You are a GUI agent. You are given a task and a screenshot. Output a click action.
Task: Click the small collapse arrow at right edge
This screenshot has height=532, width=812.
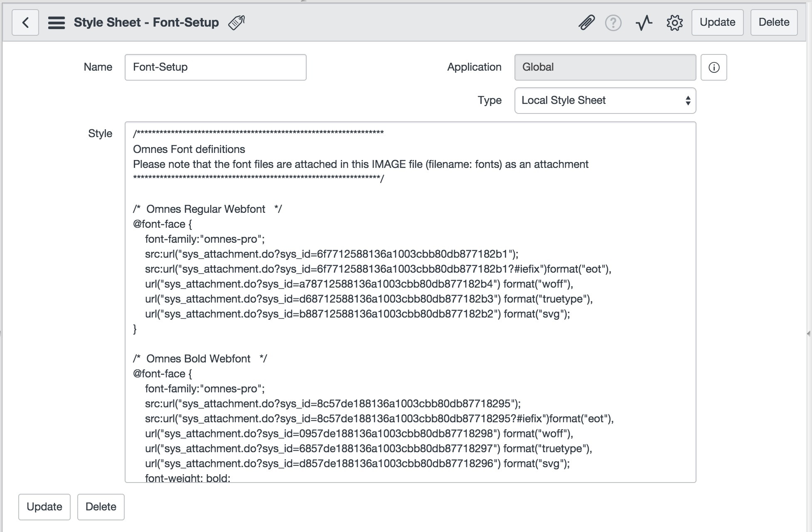tap(808, 333)
